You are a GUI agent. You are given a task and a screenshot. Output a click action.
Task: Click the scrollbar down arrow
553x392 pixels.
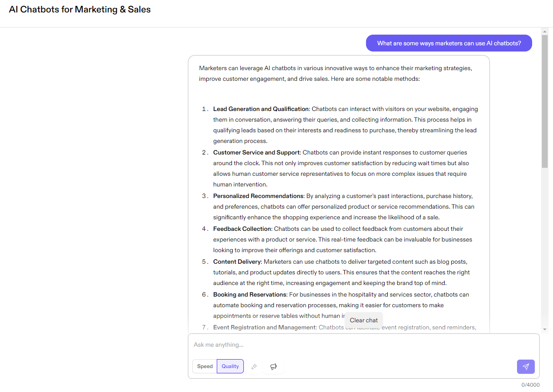[x=545, y=329]
